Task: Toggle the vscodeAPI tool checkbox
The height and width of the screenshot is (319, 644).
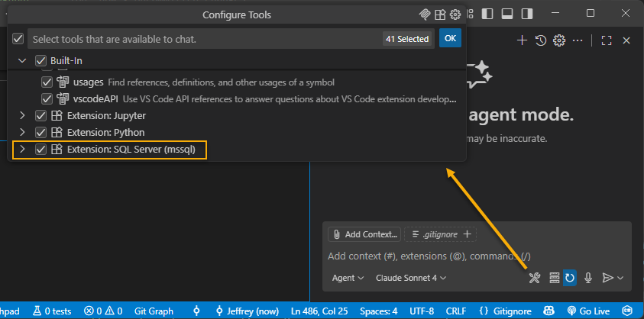Action: (x=47, y=99)
